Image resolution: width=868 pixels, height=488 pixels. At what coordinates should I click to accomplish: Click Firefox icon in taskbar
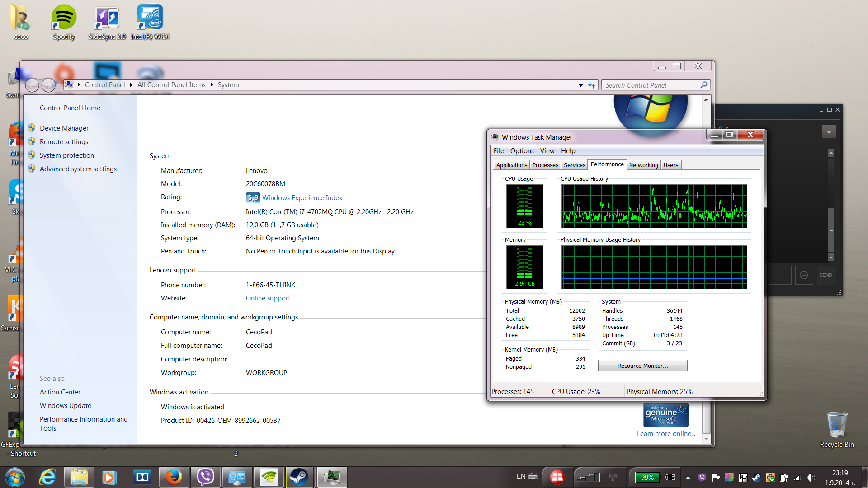coord(174,477)
